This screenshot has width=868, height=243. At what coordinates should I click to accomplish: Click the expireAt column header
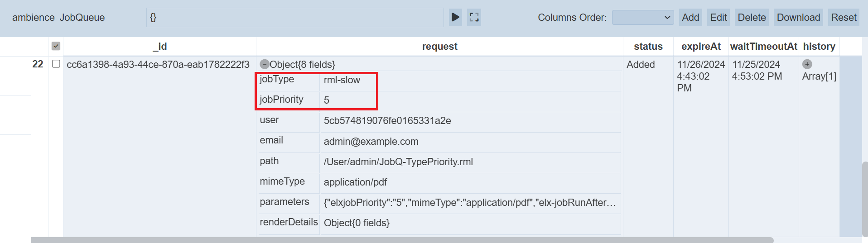tap(700, 47)
